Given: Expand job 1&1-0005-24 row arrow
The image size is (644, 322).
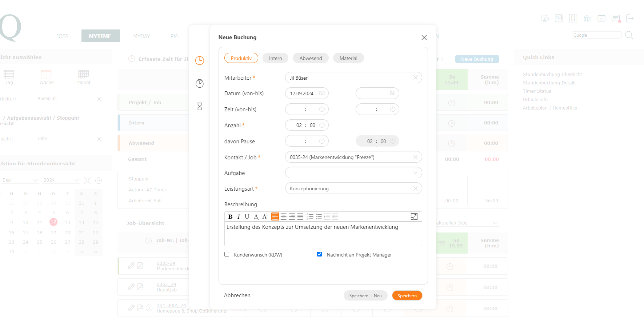Looking at the screenshot, I should tap(149, 308).
